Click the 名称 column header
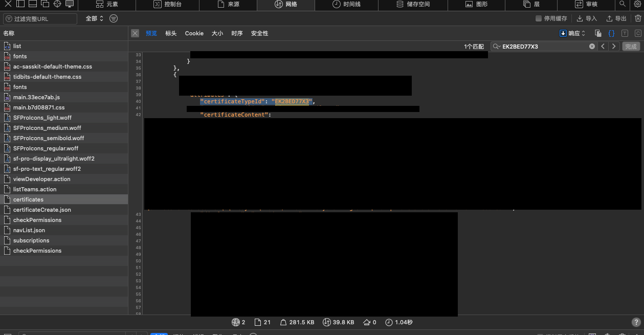The width and height of the screenshot is (644, 335). pyautogui.click(x=64, y=33)
